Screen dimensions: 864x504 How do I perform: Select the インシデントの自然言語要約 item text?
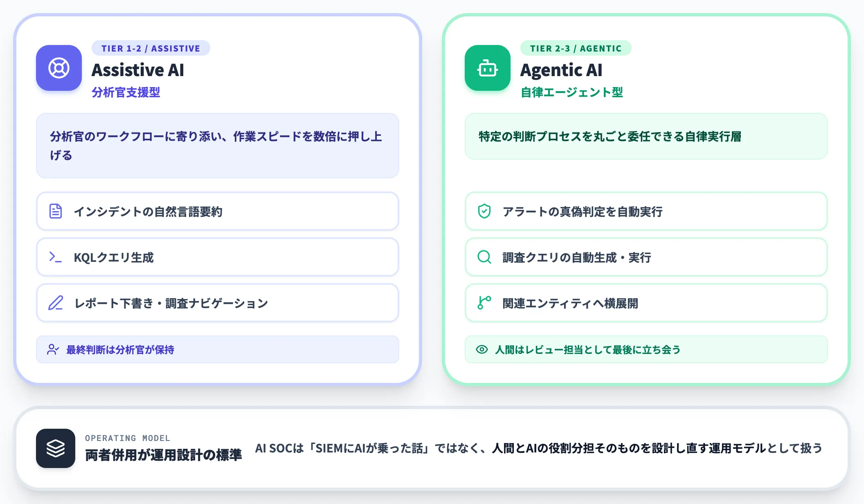click(x=148, y=211)
